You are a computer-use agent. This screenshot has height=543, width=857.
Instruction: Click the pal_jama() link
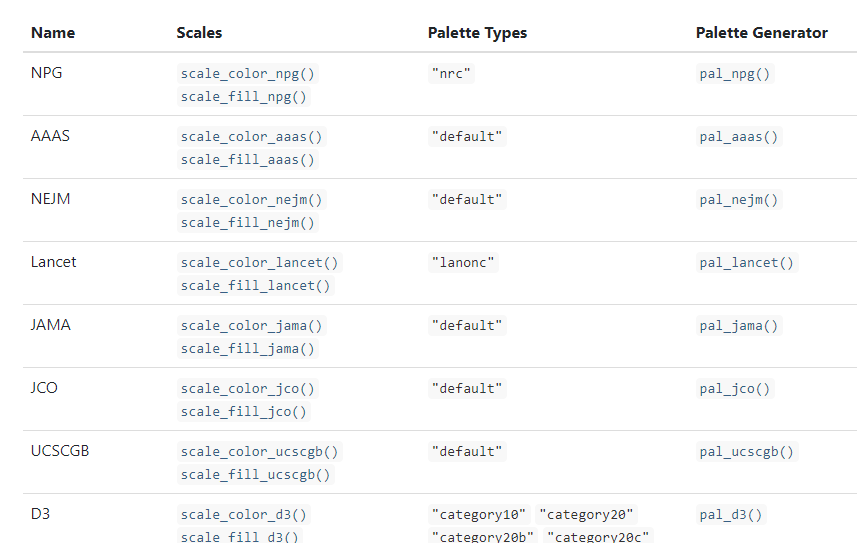[739, 326]
